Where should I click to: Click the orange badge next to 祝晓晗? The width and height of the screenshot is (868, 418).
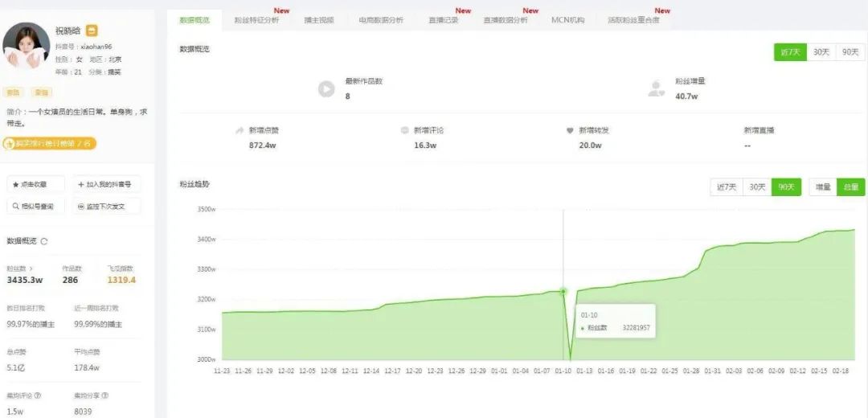tap(92, 31)
